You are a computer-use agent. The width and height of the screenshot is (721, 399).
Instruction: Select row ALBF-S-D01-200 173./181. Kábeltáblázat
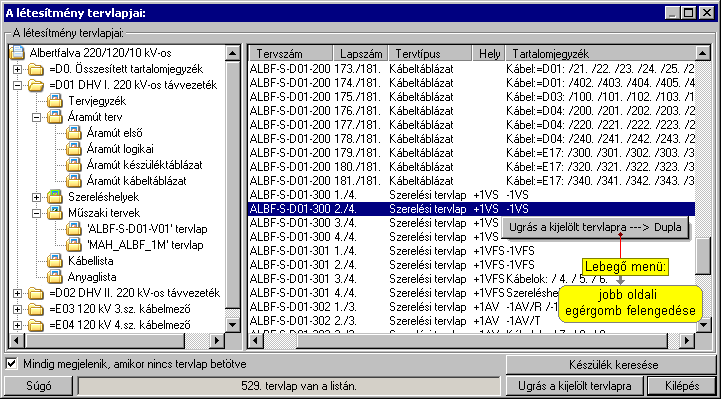[471, 69]
